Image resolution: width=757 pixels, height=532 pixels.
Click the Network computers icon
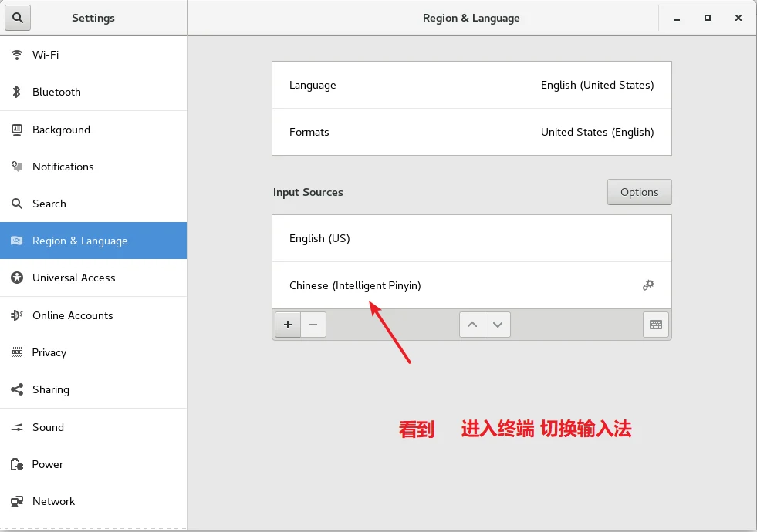coord(17,502)
